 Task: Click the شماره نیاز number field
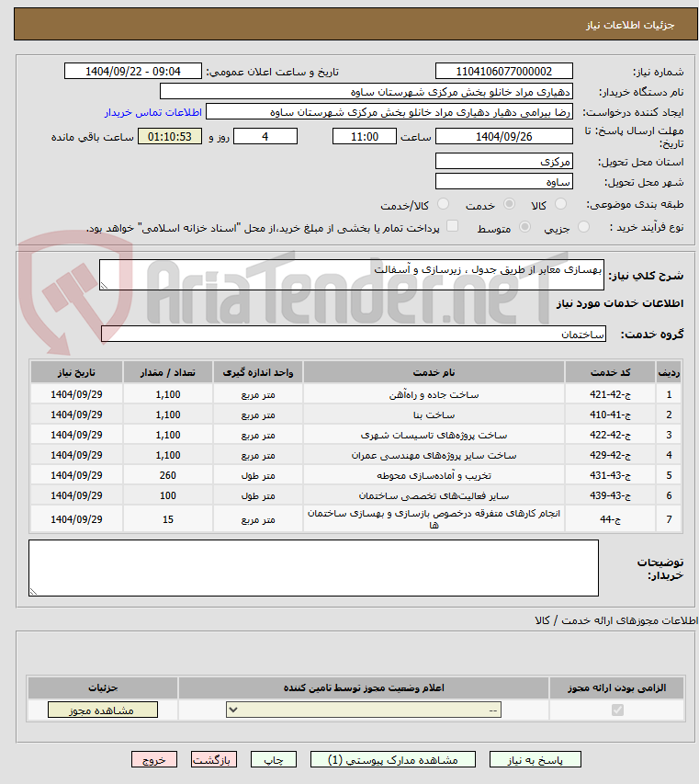pos(504,71)
